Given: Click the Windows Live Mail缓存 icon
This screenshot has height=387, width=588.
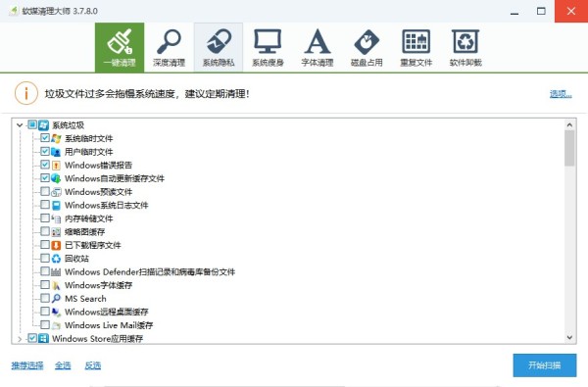Looking at the screenshot, I should pos(56,325).
